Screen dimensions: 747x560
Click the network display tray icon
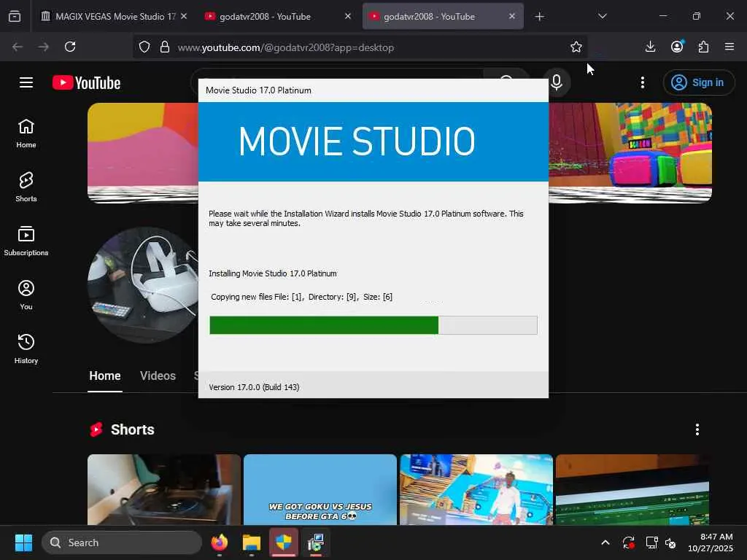pyautogui.click(x=651, y=542)
